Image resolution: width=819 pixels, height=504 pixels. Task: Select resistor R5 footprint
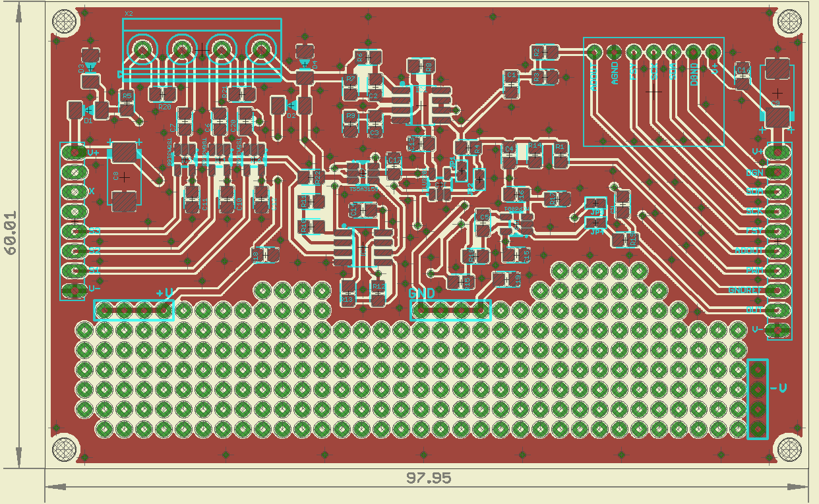tap(127, 104)
